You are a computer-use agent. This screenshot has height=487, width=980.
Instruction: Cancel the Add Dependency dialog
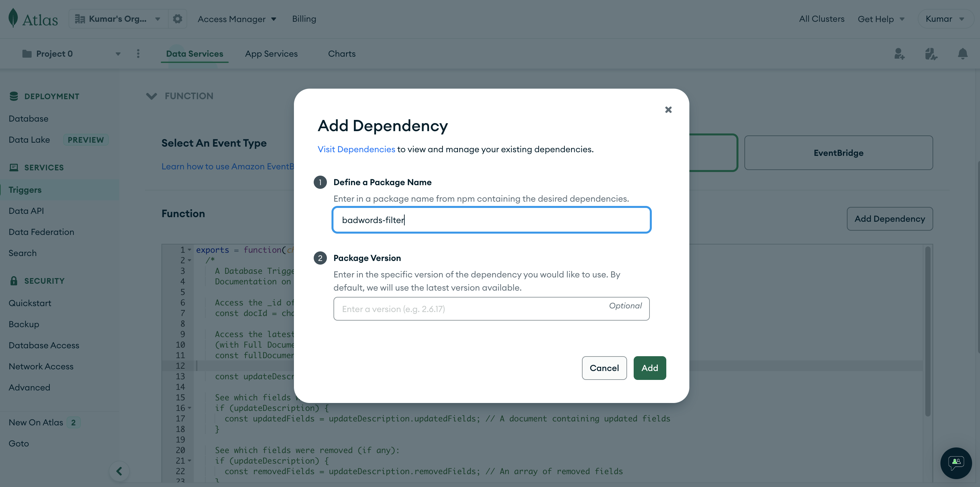(604, 368)
